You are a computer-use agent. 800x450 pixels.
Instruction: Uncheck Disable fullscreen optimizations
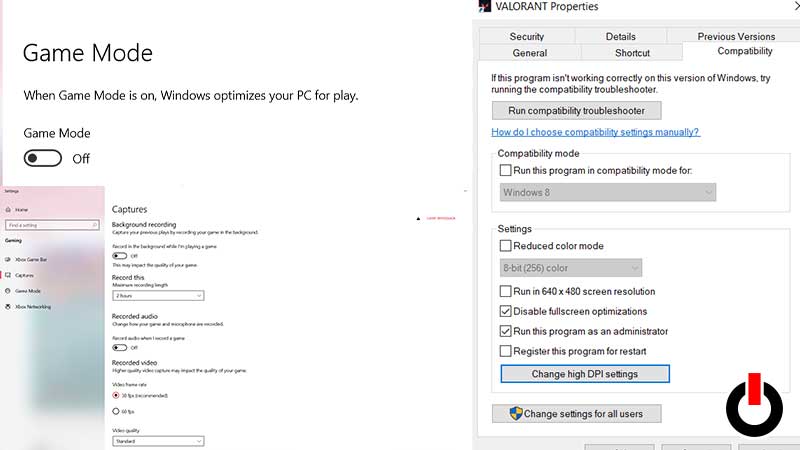point(506,311)
